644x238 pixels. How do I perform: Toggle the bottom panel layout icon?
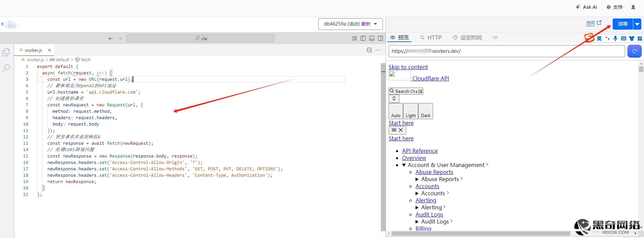tap(372, 38)
